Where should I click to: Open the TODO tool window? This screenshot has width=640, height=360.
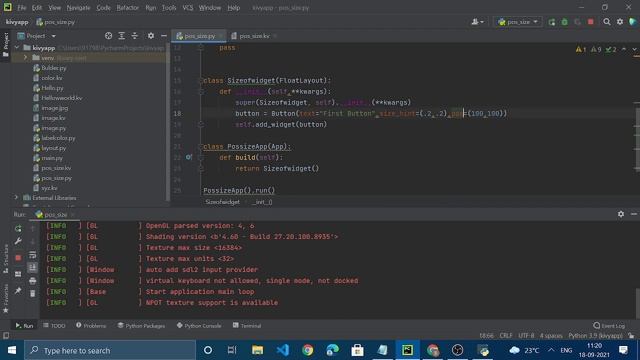(54, 325)
